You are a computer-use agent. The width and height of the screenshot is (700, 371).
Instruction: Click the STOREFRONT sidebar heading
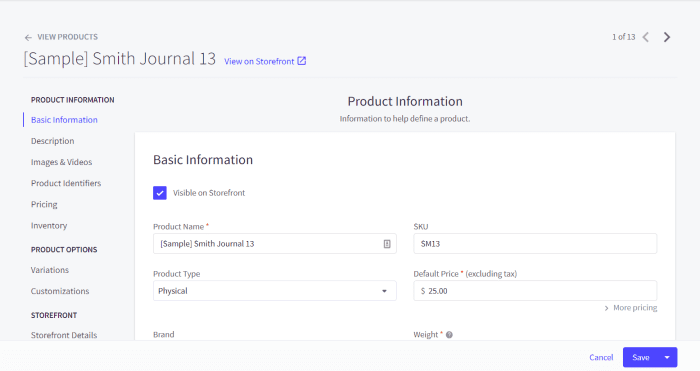tap(54, 315)
